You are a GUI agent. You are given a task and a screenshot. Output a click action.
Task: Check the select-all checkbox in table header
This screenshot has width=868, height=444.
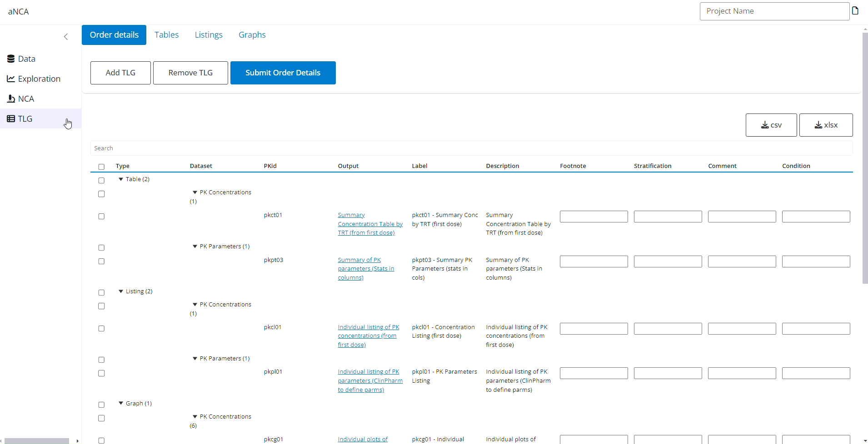(x=101, y=167)
